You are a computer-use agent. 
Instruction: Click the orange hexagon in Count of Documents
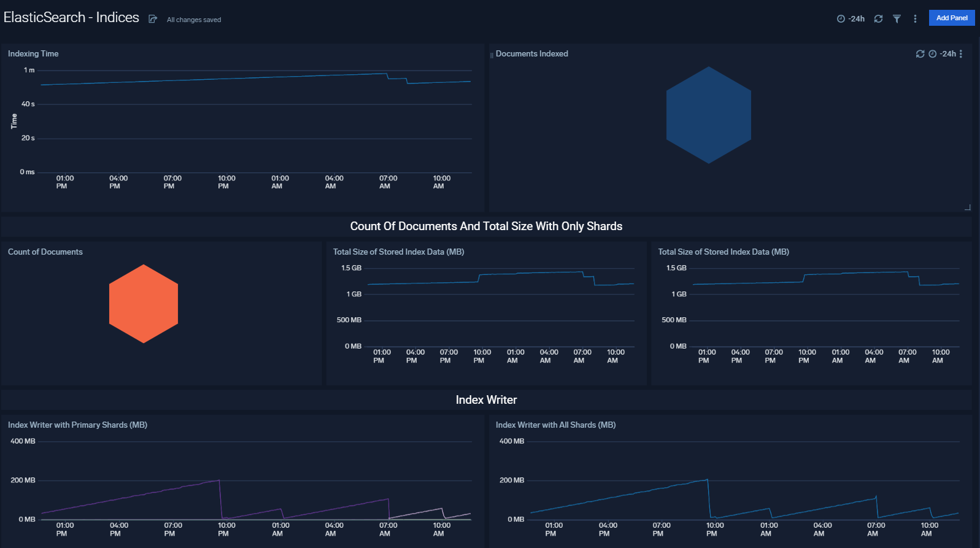pos(144,304)
